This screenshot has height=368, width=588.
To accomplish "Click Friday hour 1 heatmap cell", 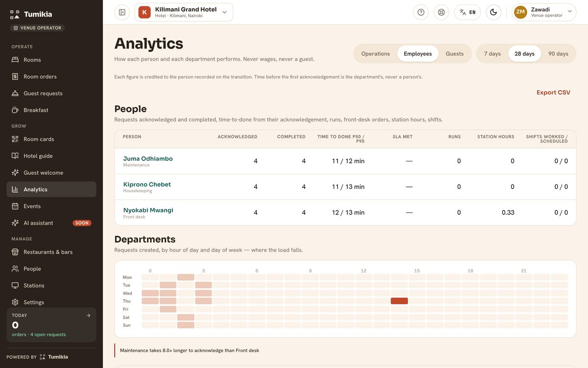I will point(168,309).
